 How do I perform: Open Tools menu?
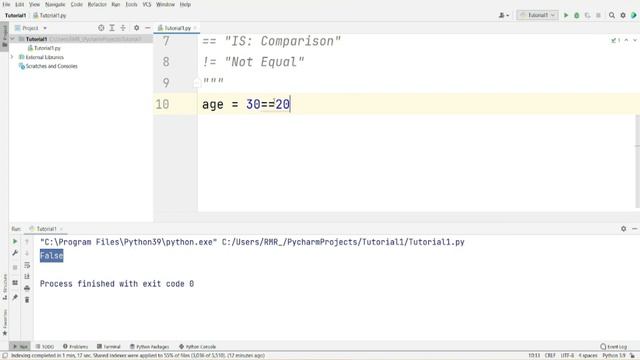pyautogui.click(x=131, y=4)
